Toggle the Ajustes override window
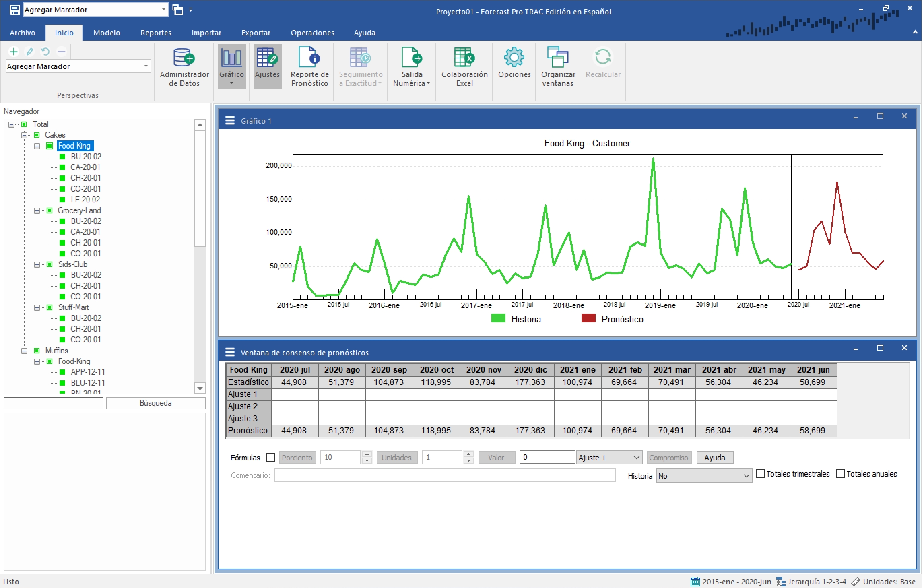This screenshot has width=922, height=588. tap(267, 65)
